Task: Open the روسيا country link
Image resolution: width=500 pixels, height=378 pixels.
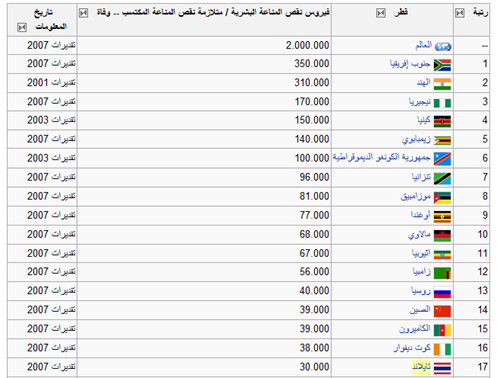Action: tap(421, 291)
